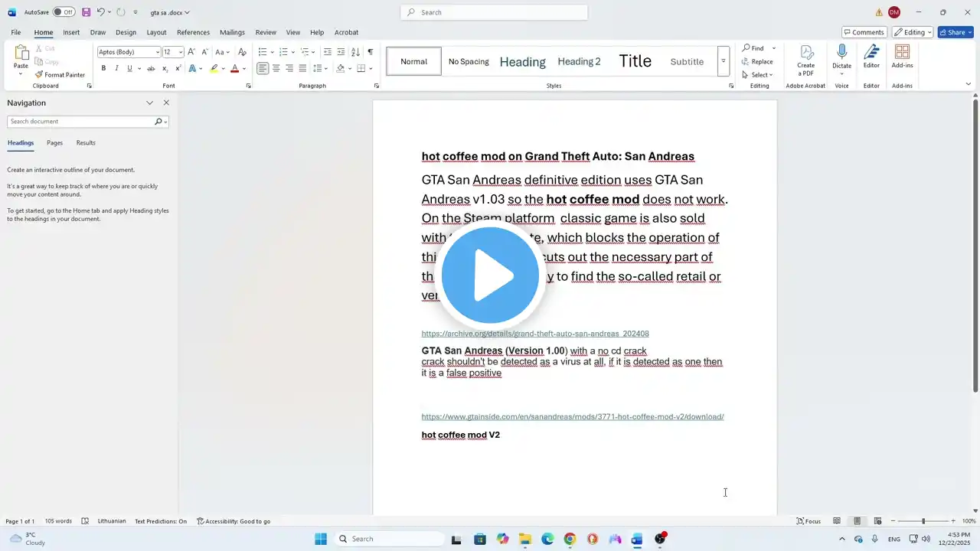Increase paragraph indent

point(341,52)
